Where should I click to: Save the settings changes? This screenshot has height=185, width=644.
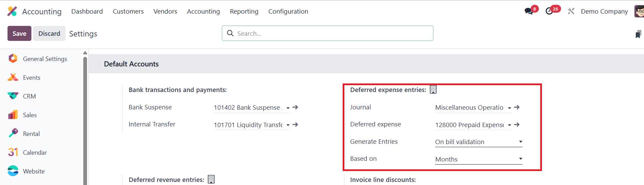click(x=19, y=33)
